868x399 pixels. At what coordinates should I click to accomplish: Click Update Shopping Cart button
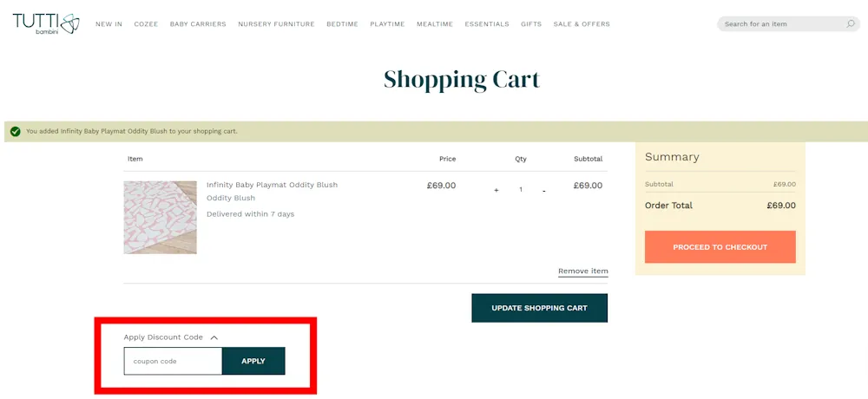pos(540,308)
